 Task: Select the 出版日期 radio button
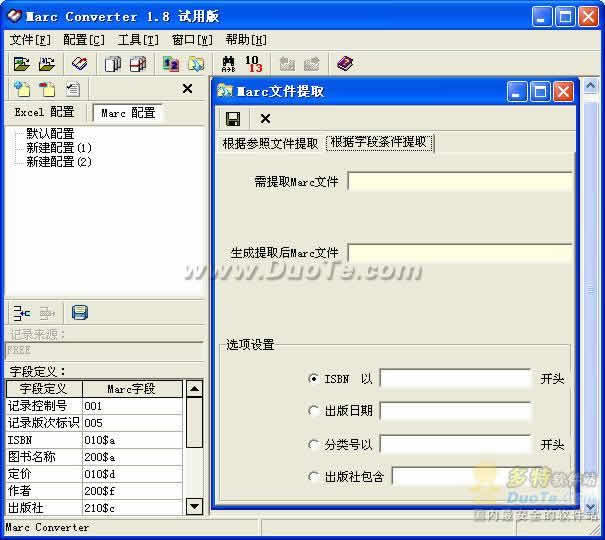[x=313, y=411]
